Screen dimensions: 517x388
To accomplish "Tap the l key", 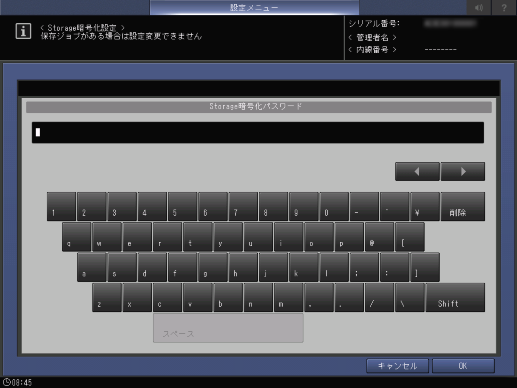I will [334, 267].
